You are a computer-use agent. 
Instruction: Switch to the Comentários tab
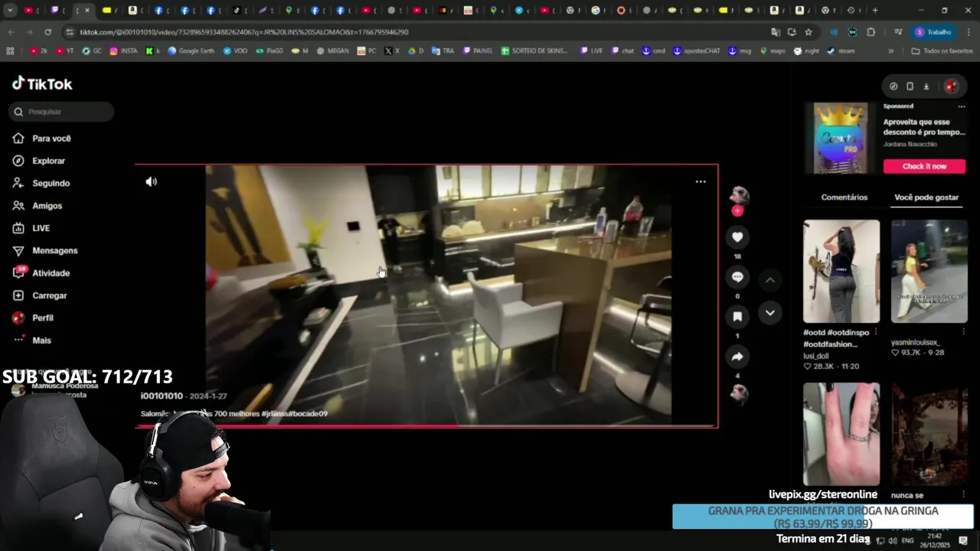pyautogui.click(x=844, y=197)
